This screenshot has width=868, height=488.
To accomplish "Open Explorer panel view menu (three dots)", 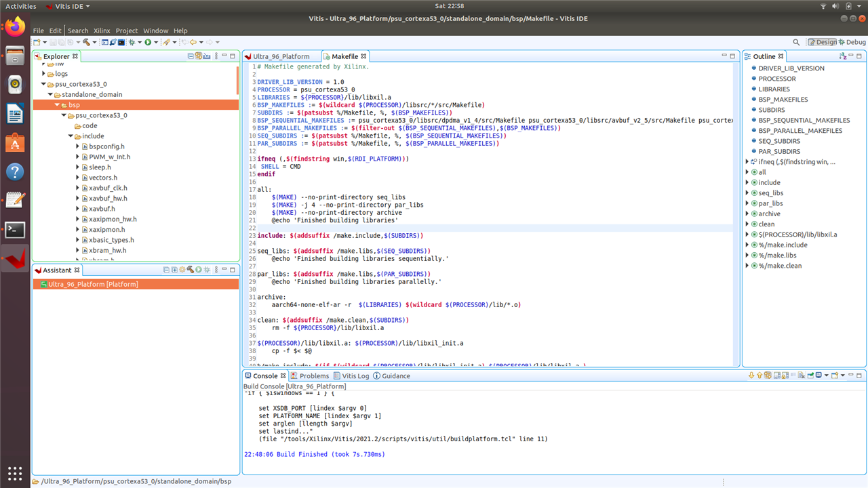I will click(x=216, y=56).
